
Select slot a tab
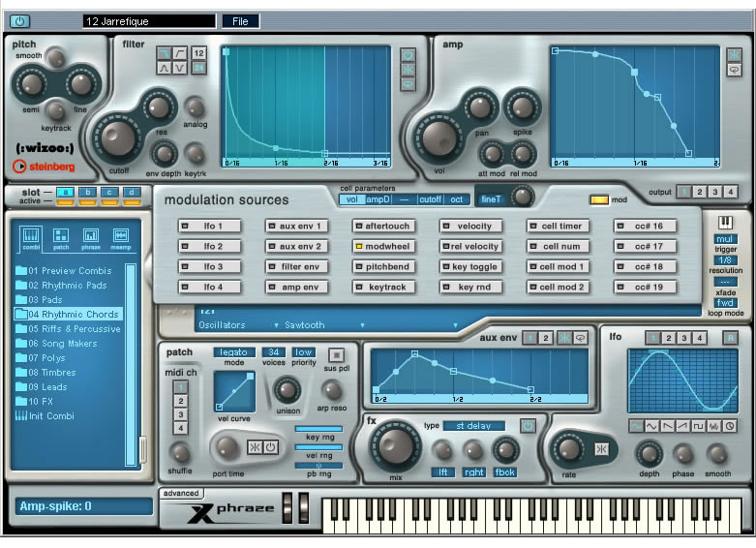pyautogui.click(x=65, y=192)
